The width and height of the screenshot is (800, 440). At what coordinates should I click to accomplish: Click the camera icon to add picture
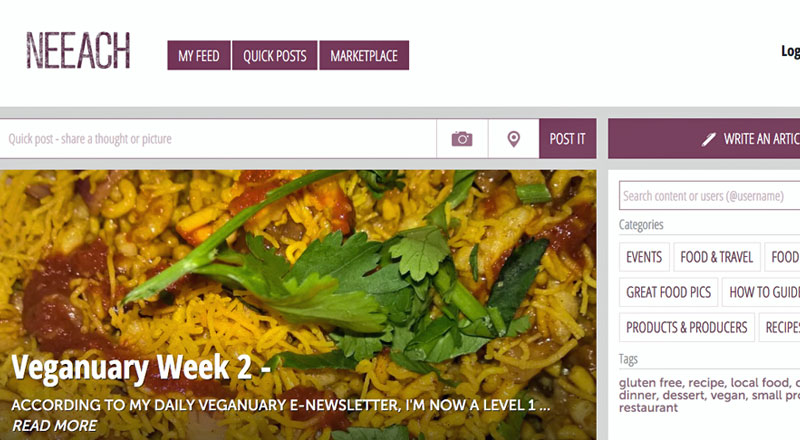click(462, 138)
